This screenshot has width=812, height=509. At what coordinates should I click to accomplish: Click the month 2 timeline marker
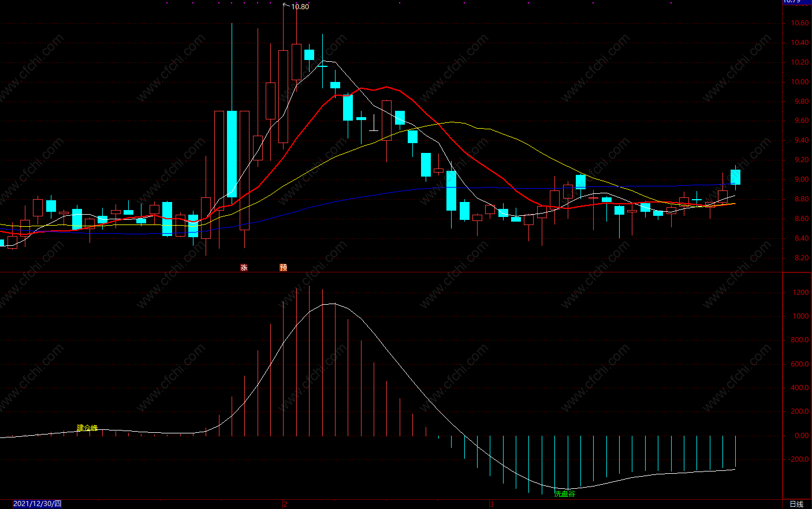(x=285, y=504)
